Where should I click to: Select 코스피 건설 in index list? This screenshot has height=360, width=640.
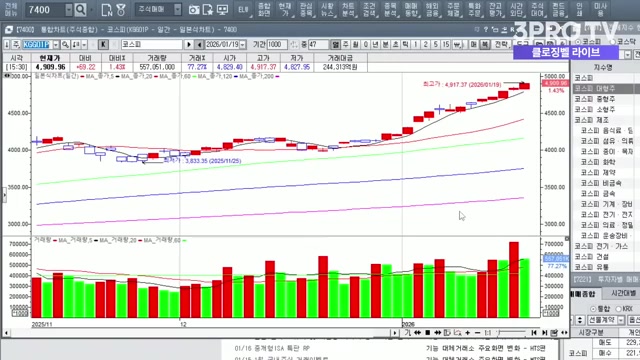pyautogui.click(x=603, y=257)
